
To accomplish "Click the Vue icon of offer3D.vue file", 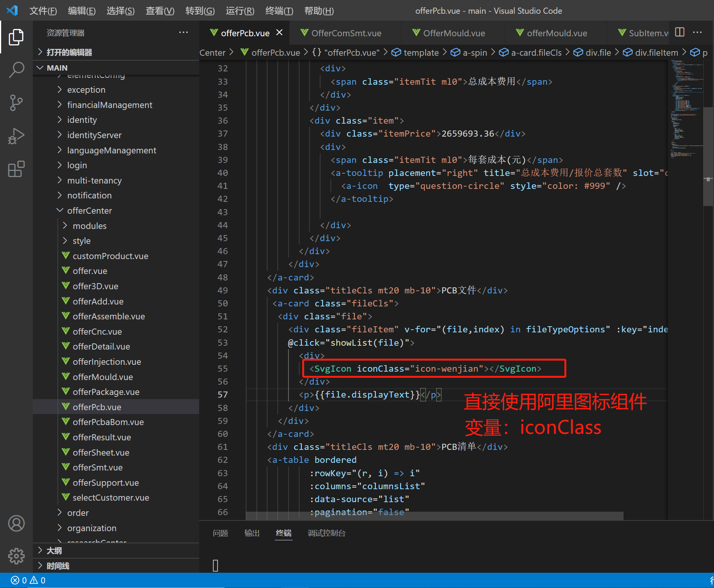I will pos(66,286).
